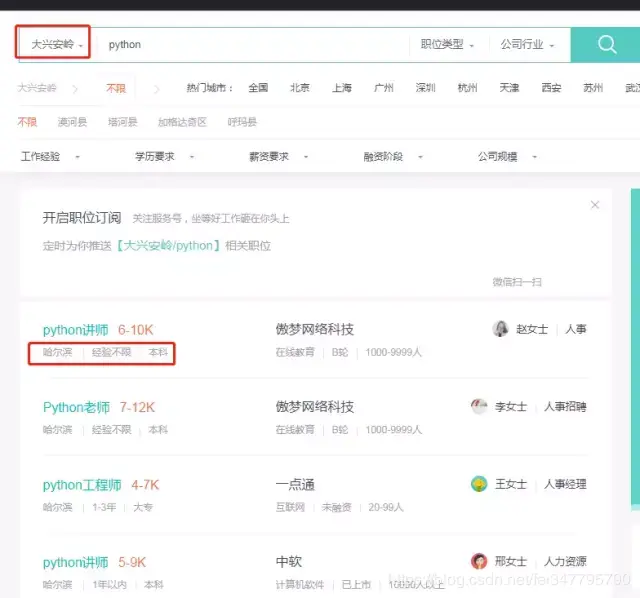Select 呼玛县 district filter
640x598 pixels.
[x=242, y=122]
